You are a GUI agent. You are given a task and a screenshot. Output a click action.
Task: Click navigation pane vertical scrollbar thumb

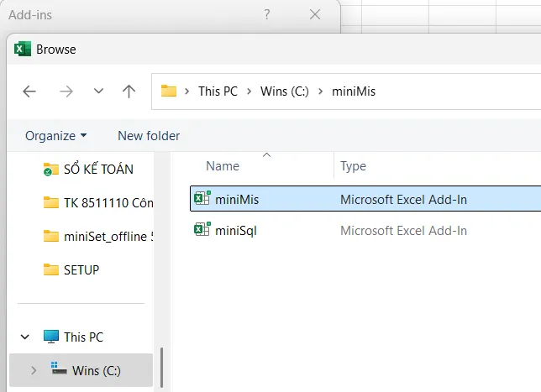point(161,368)
